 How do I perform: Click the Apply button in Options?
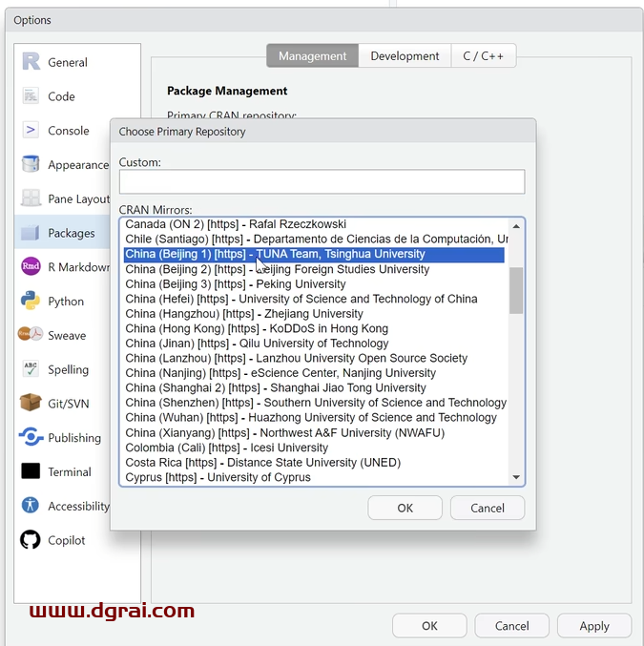pos(594,625)
